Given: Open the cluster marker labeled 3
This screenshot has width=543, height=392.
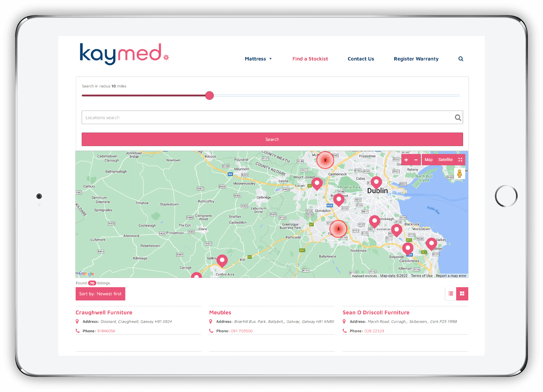Looking at the screenshot, I should pos(338,229).
